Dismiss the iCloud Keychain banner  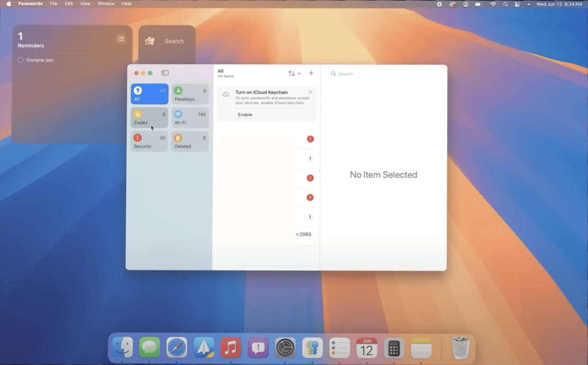coord(310,92)
